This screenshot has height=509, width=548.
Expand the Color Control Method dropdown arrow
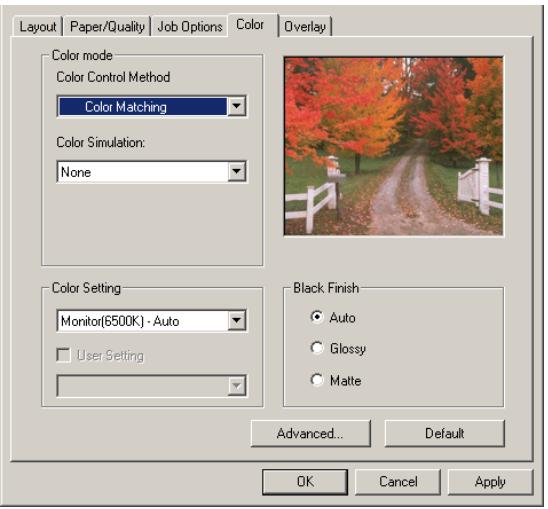point(237,106)
